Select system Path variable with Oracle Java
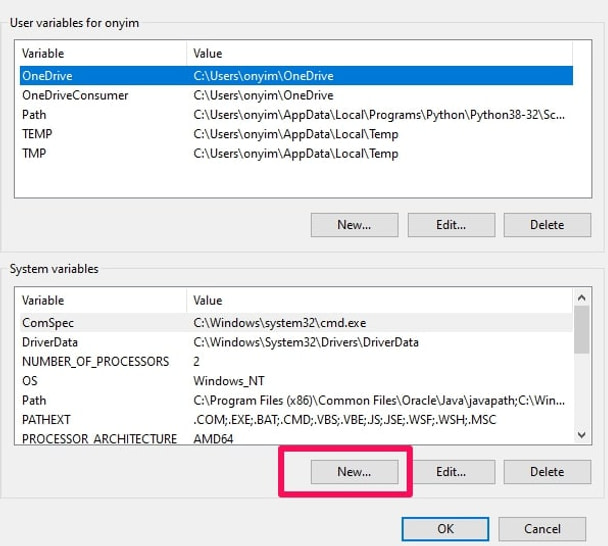The width and height of the screenshot is (608, 546). (x=296, y=400)
